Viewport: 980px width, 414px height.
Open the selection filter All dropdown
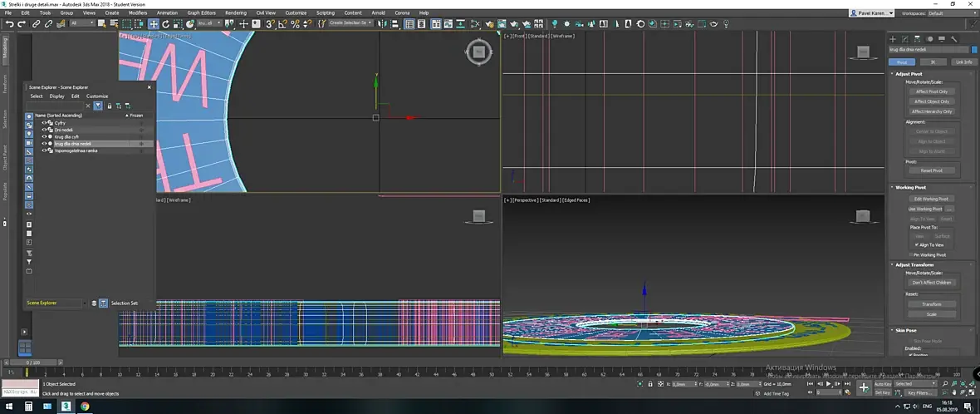point(83,24)
